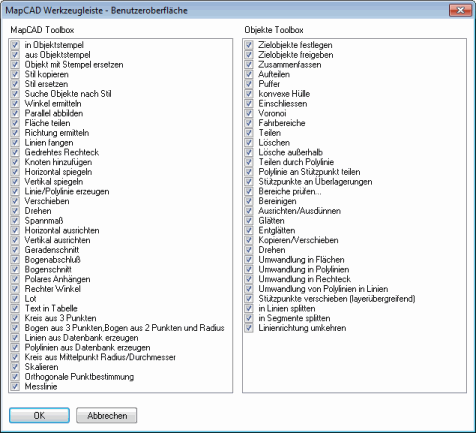Uncheck the 'Puffer' checkbox
The height and width of the screenshot is (433, 476).
click(x=249, y=84)
